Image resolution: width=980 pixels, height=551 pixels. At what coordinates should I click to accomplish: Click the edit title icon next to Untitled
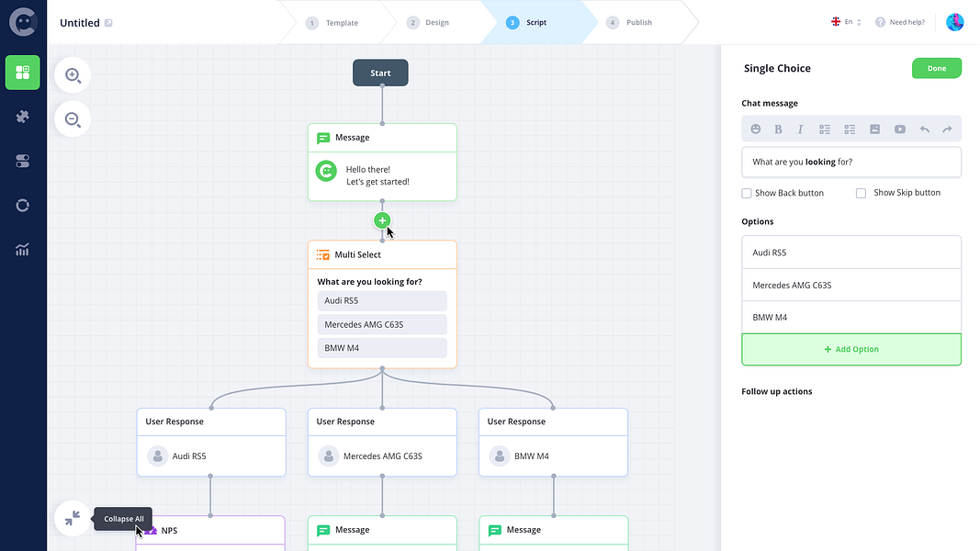[108, 23]
